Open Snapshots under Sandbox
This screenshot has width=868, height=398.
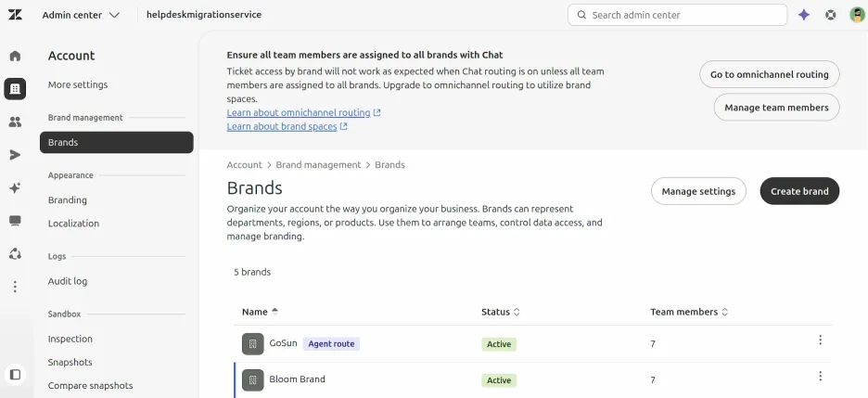(x=70, y=362)
